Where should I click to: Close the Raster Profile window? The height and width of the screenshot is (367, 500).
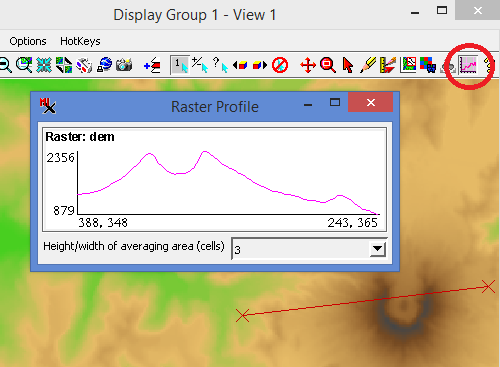point(370,102)
